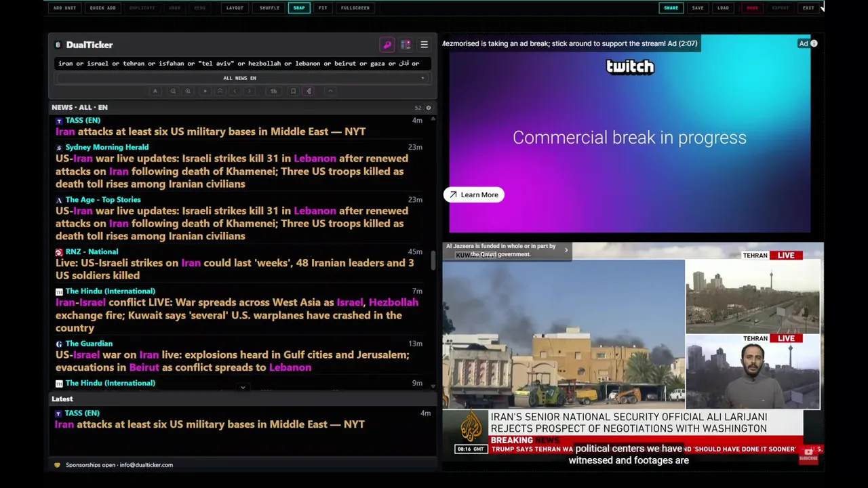Expand the Al Jazeera funding notice arrow
868x488 pixels.
(566, 250)
